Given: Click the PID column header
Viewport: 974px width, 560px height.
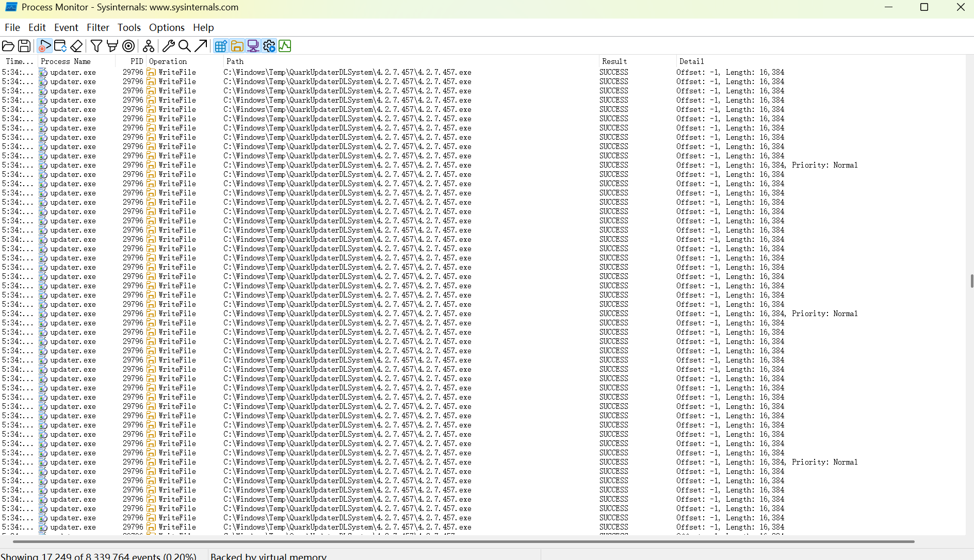Looking at the screenshot, I should tap(131, 61).
